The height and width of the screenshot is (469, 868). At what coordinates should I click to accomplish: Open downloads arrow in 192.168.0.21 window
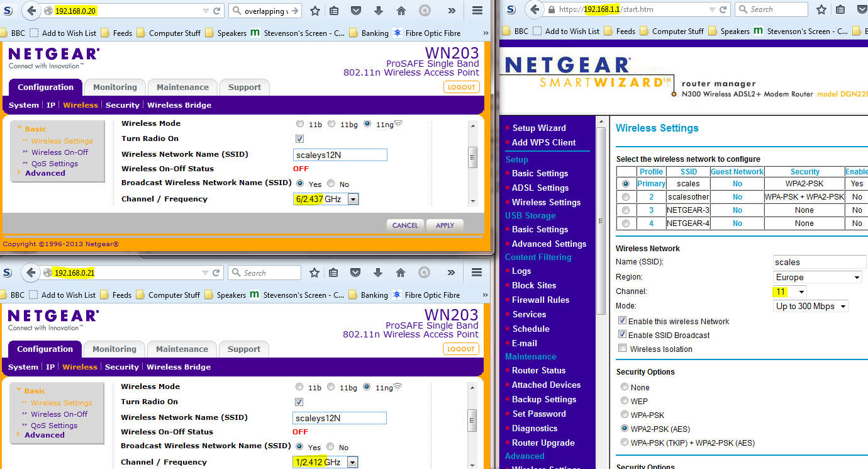click(377, 273)
